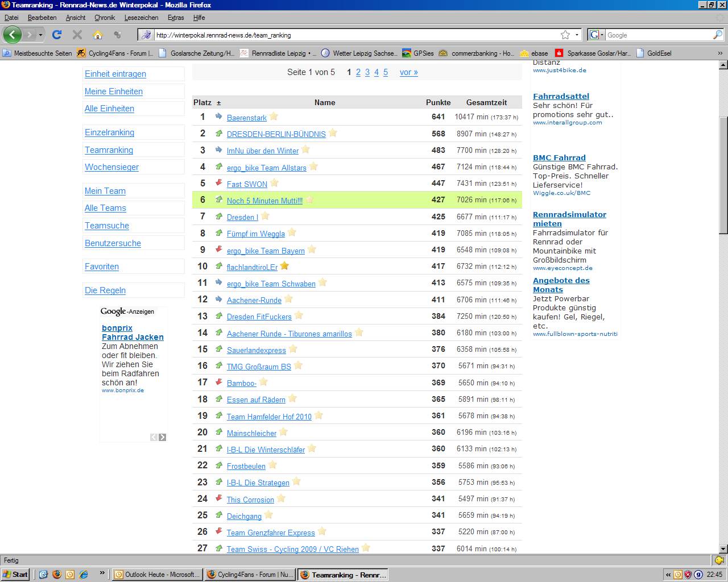Open the Lesezeichen menu
728x582 pixels.
coord(141,18)
